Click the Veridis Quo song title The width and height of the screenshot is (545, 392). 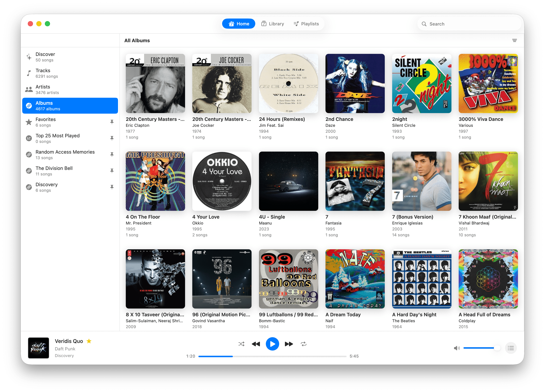(69, 341)
